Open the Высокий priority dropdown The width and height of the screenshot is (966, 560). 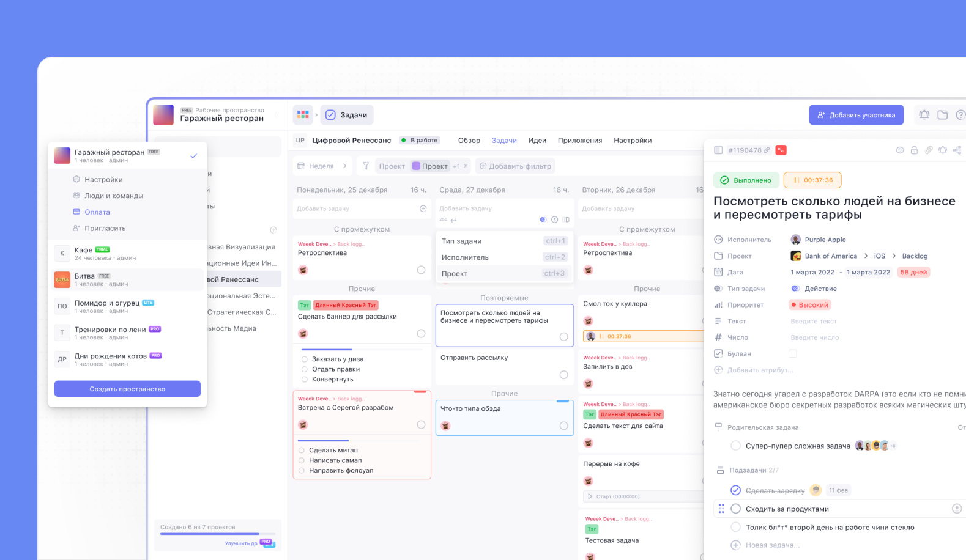810,305
